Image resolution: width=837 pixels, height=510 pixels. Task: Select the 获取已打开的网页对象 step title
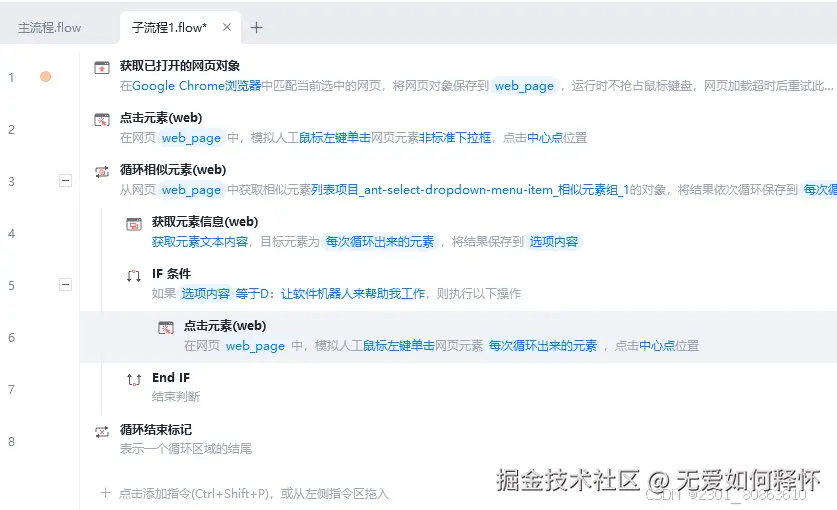click(x=180, y=66)
